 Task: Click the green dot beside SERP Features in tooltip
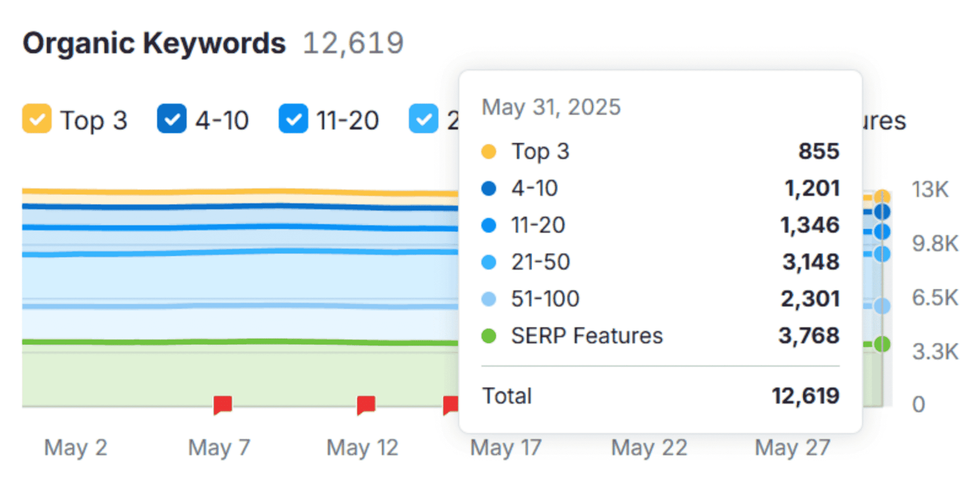489,336
